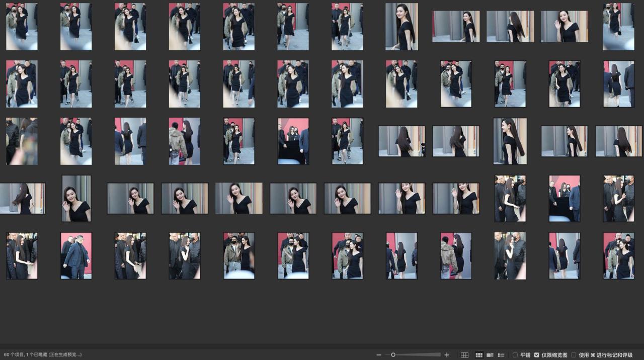Select the last thumbnail in the fourth row
This screenshot has height=360, width=644.
pyautogui.click(x=618, y=199)
